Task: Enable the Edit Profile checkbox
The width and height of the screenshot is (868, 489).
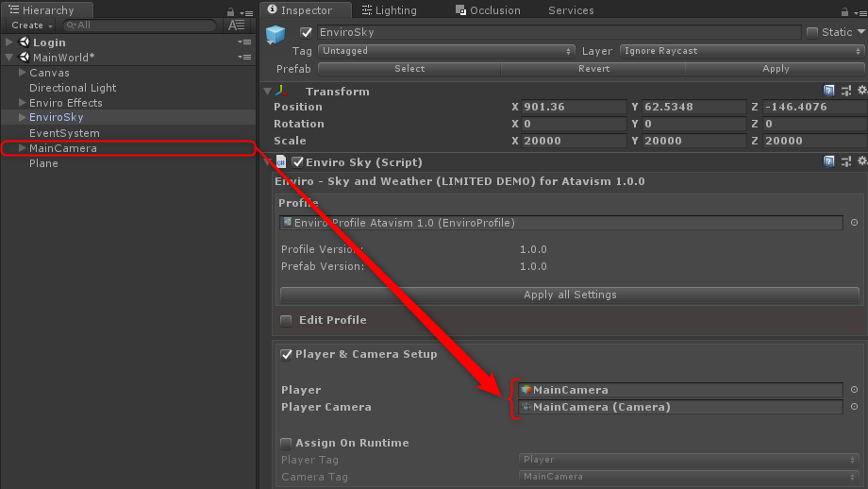Action: pos(286,320)
